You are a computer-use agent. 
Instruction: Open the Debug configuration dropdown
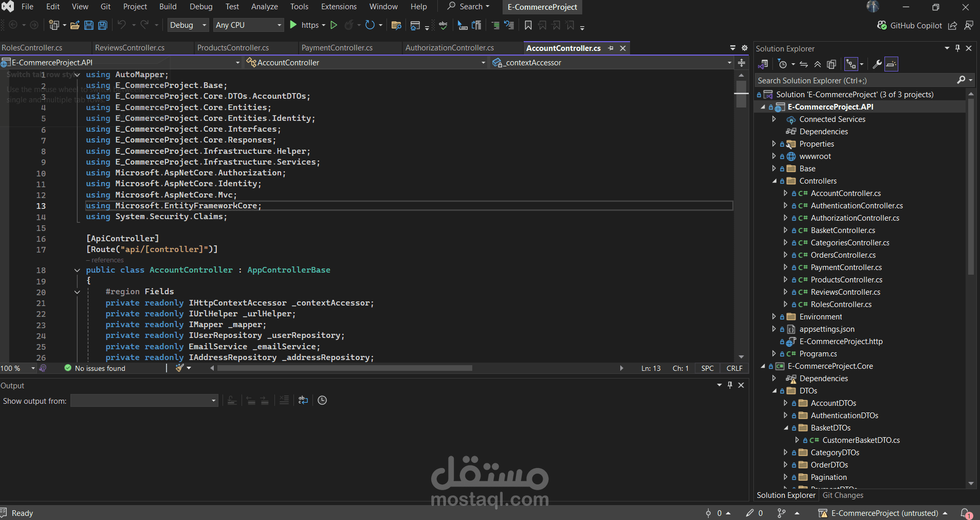click(188, 25)
